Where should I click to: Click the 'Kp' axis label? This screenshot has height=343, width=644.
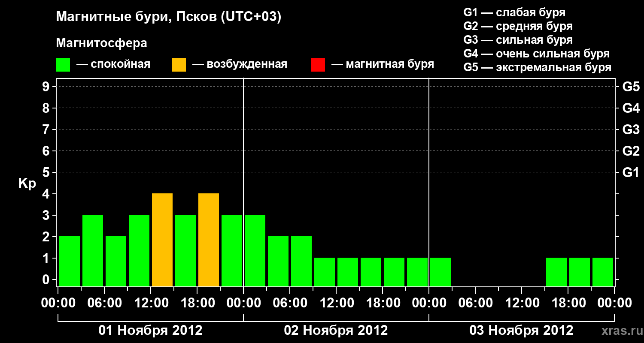tap(27, 184)
